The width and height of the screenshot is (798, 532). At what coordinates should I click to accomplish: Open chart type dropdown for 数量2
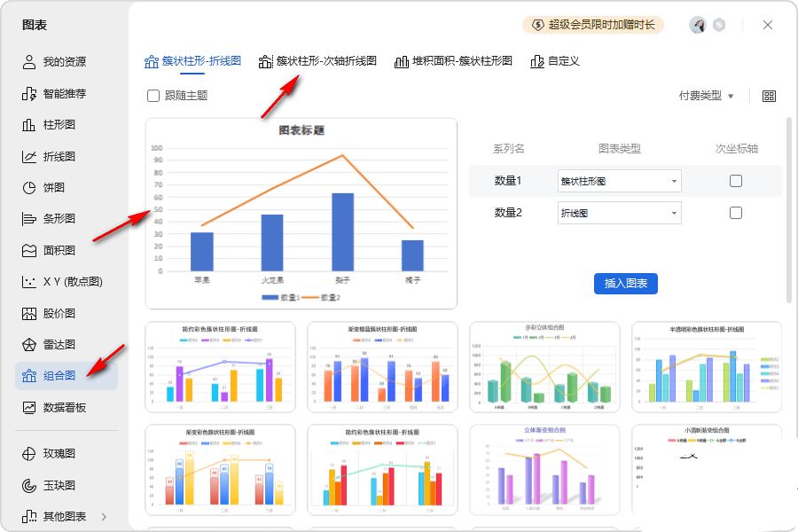tap(618, 213)
